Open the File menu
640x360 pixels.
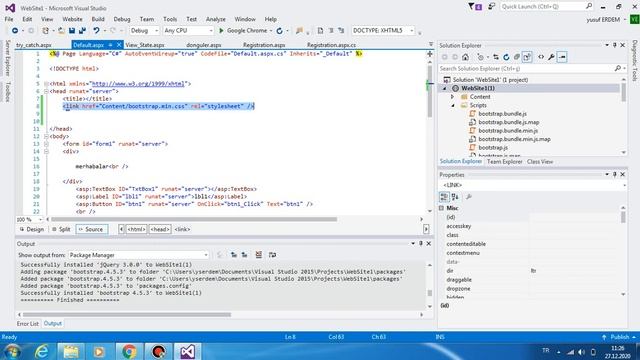click(9, 19)
